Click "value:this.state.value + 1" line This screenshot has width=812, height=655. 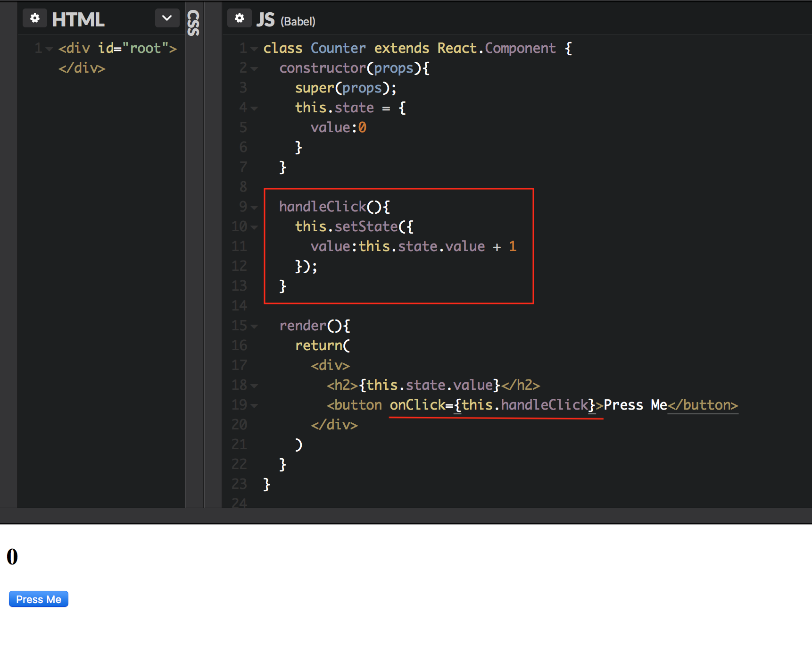tap(414, 246)
